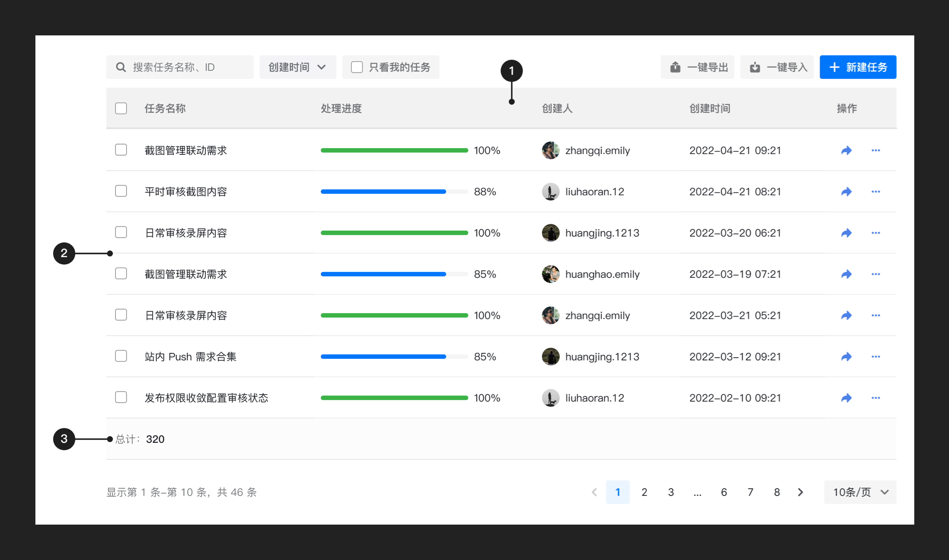
Task: Click the search magnifier icon
Action: [121, 67]
